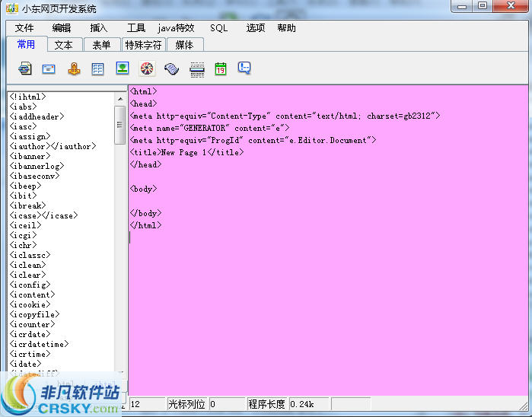
Task: Click the tag list scrollbar thumb
Action: [120, 125]
